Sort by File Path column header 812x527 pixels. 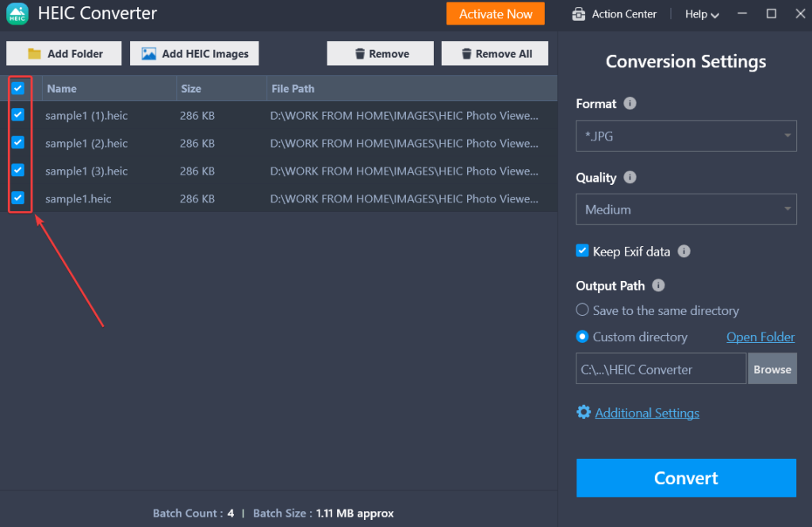pyautogui.click(x=412, y=89)
